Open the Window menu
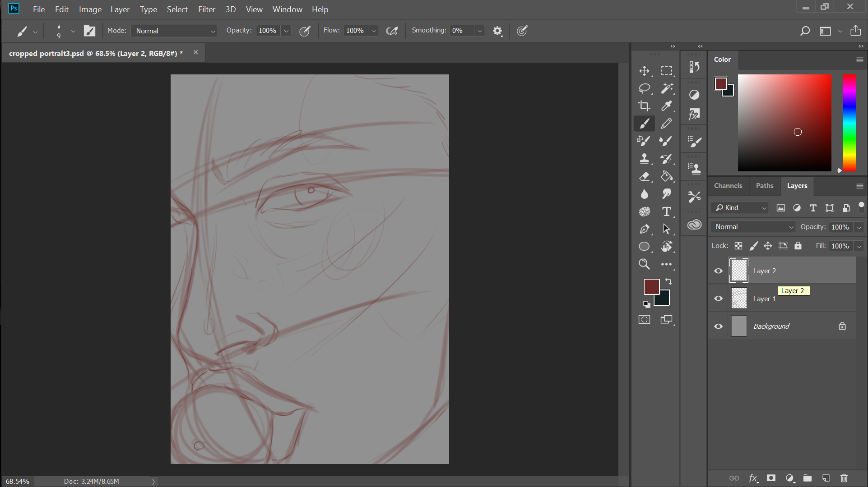The image size is (868, 487). tap(288, 9)
